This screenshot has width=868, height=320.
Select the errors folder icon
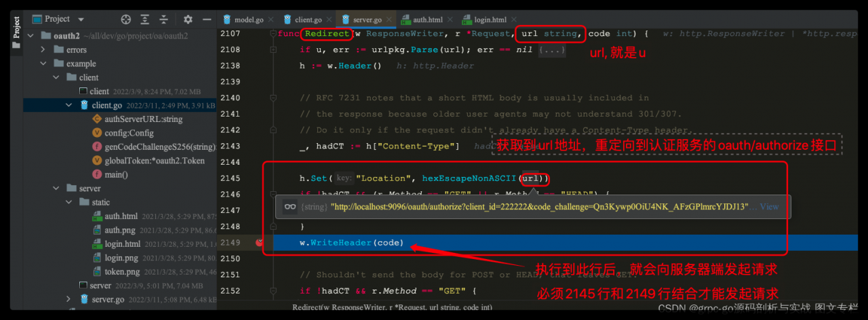pyautogui.click(x=58, y=49)
